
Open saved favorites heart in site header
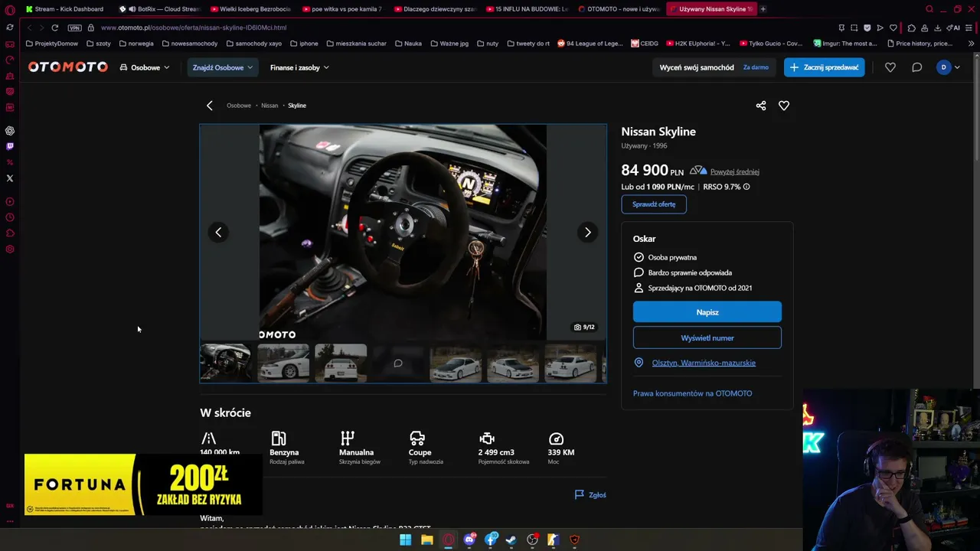[x=890, y=67]
